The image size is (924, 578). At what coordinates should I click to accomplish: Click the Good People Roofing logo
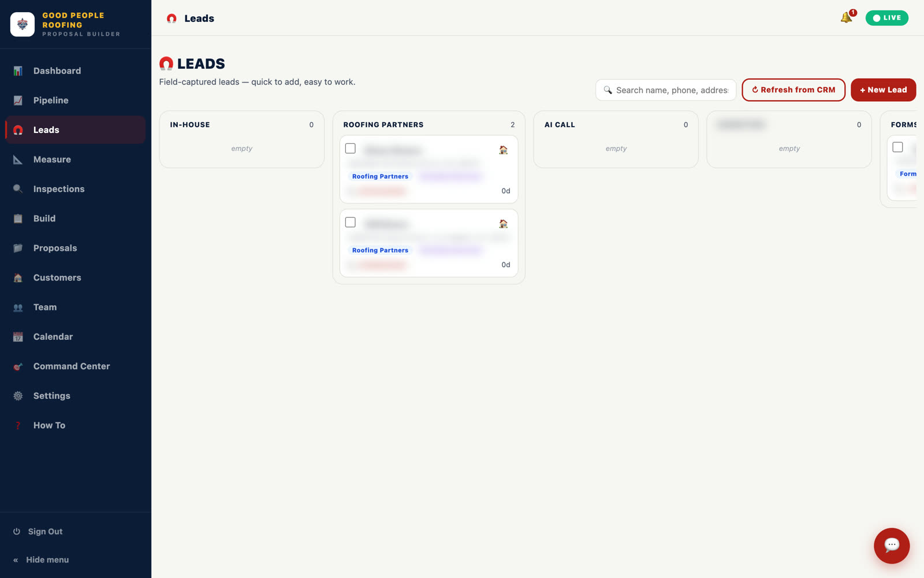pos(23,24)
